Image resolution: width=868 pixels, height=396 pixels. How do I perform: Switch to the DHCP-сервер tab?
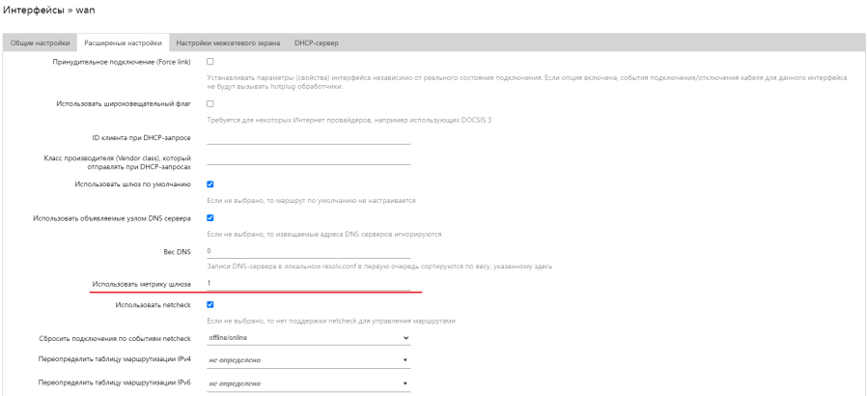click(x=317, y=43)
